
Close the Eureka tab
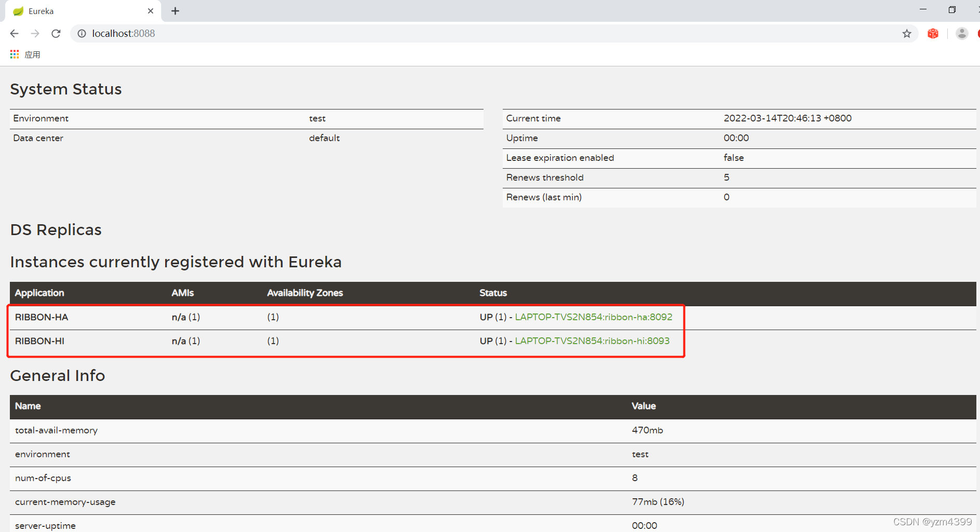coord(151,11)
